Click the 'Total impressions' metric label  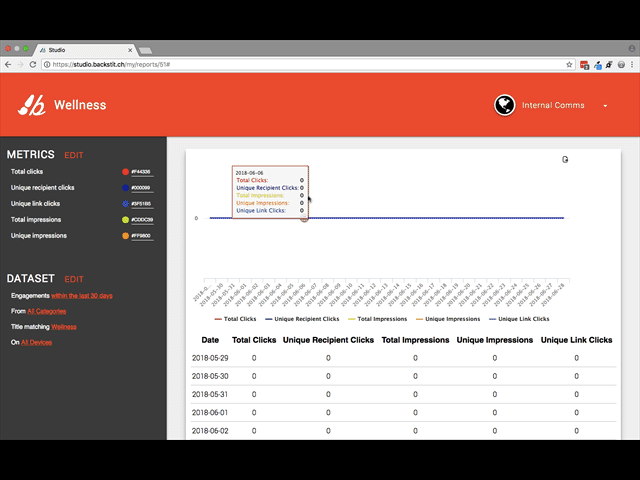point(36,220)
